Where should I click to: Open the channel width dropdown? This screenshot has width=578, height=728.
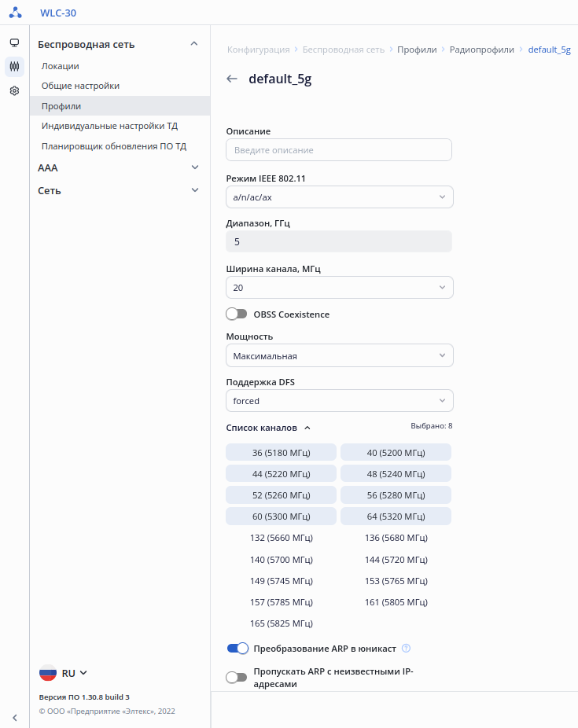(x=339, y=288)
